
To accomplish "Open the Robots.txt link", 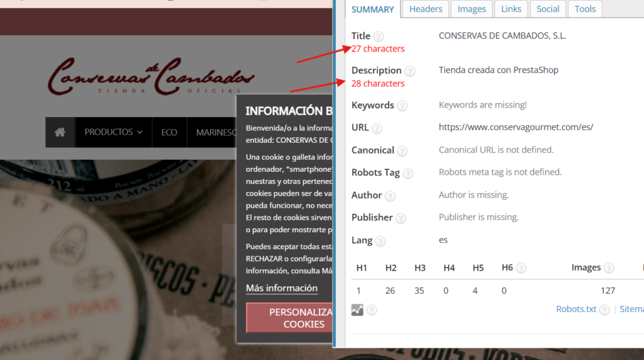I will [x=576, y=309].
